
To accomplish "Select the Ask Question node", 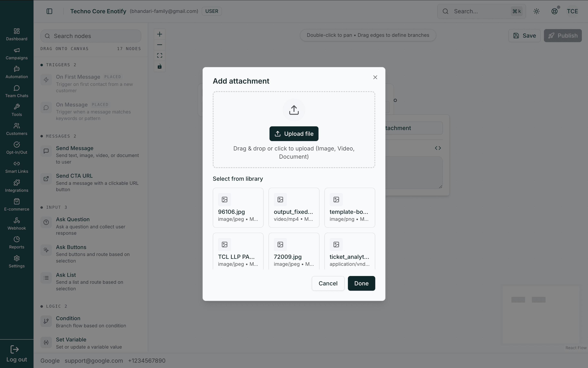I will [91, 226].
